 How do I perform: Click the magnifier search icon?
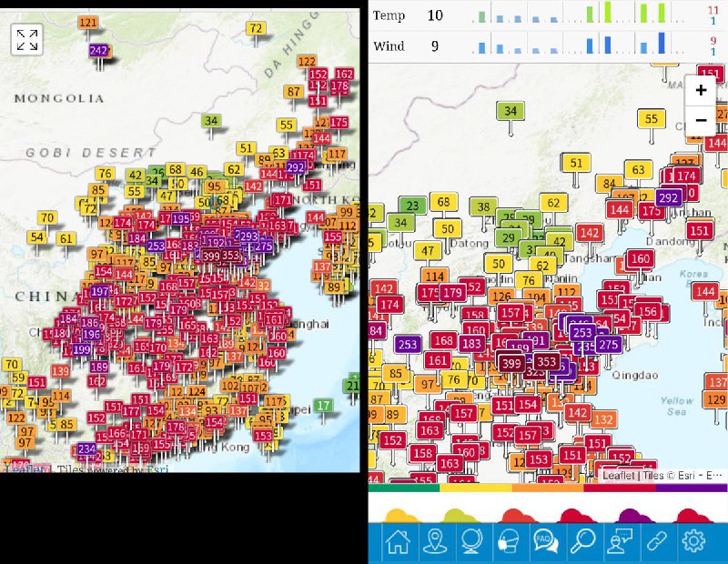point(582,542)
